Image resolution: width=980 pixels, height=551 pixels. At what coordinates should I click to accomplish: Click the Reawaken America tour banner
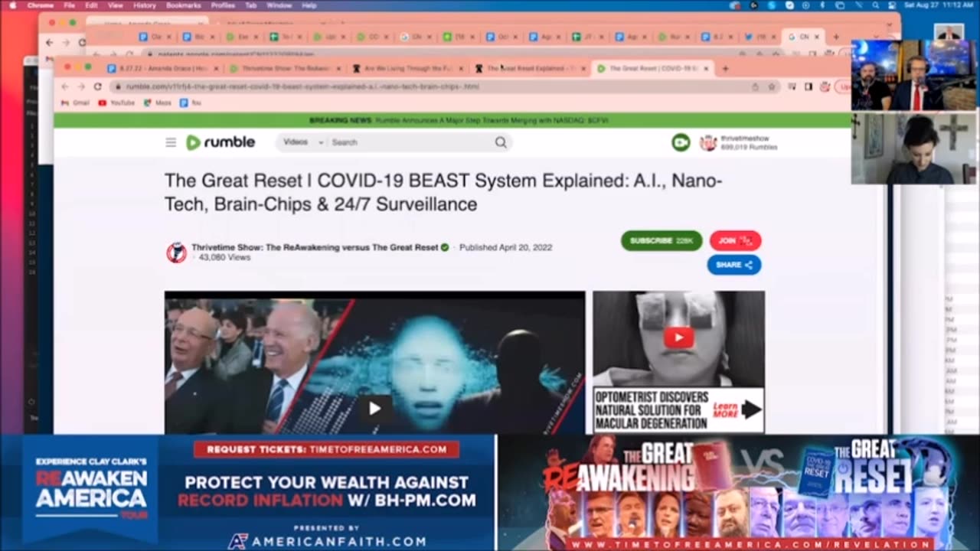coord(247,493)
